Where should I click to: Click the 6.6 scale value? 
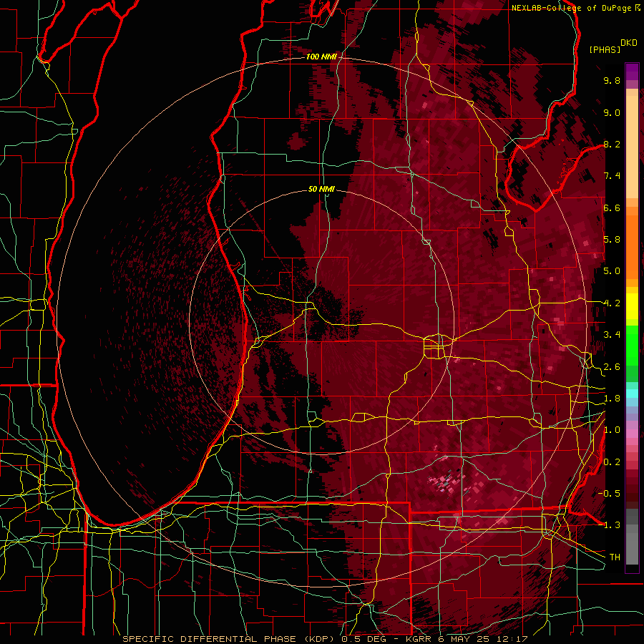612,208
